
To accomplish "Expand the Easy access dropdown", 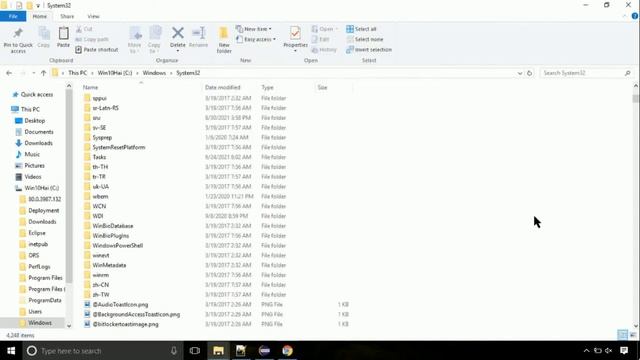I will (x=274, y=39).
